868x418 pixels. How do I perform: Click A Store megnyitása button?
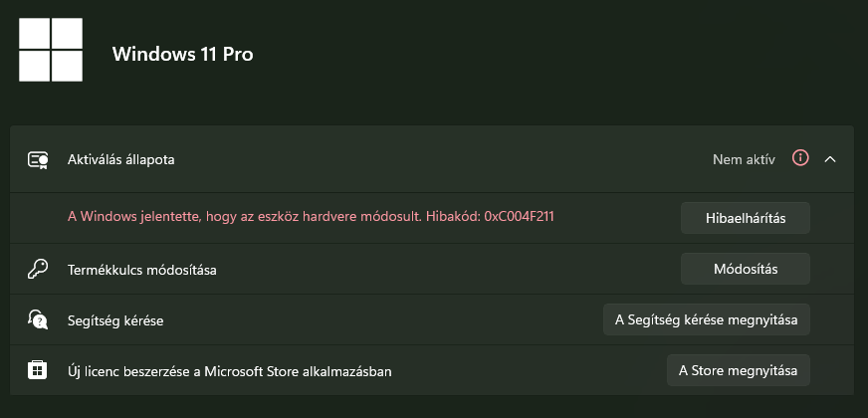(x=738, y=370)
